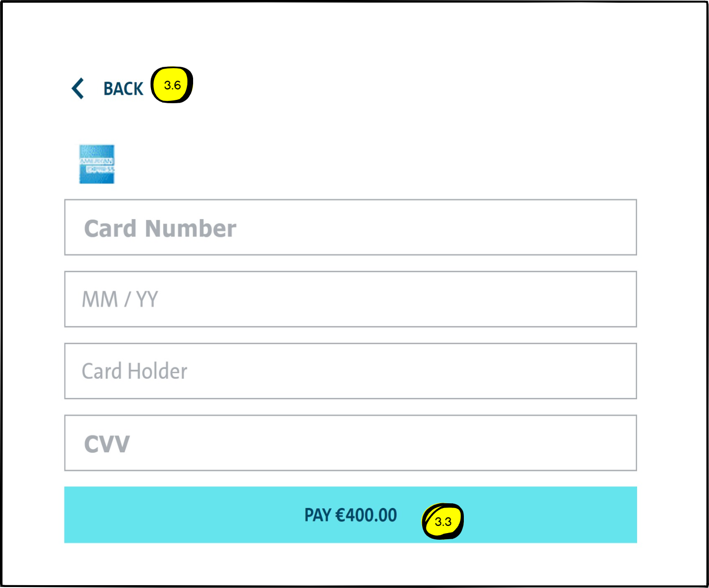
Task: Click the Card Number input field
Action: click(x=350, y=228)
